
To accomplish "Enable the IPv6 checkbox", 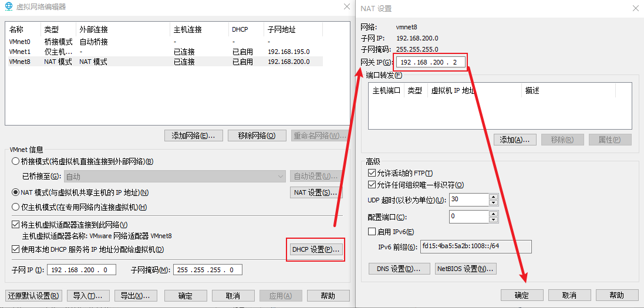I will [x=372, y=232].
